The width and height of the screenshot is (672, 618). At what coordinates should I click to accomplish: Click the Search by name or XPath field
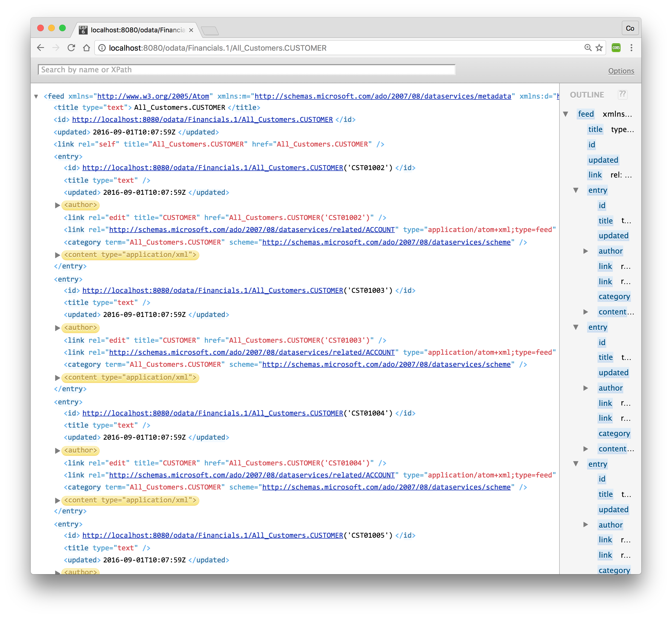246,70
